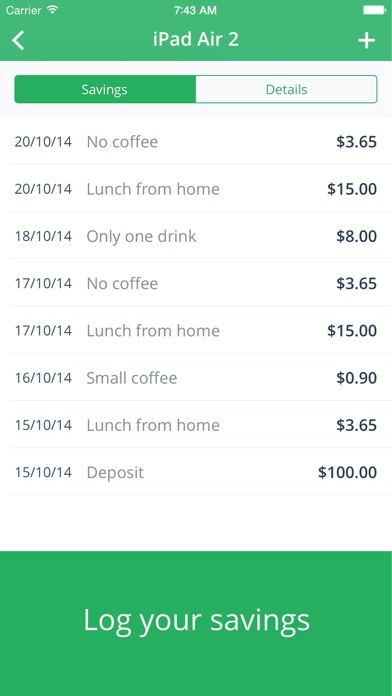Select the iPad Air 2 title

(x=196, y=39)
